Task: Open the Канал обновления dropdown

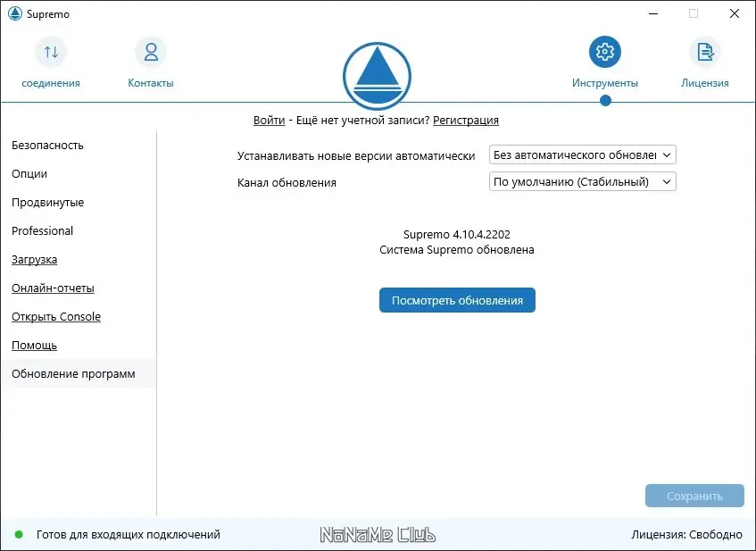Action: click(x=583, y=182)
